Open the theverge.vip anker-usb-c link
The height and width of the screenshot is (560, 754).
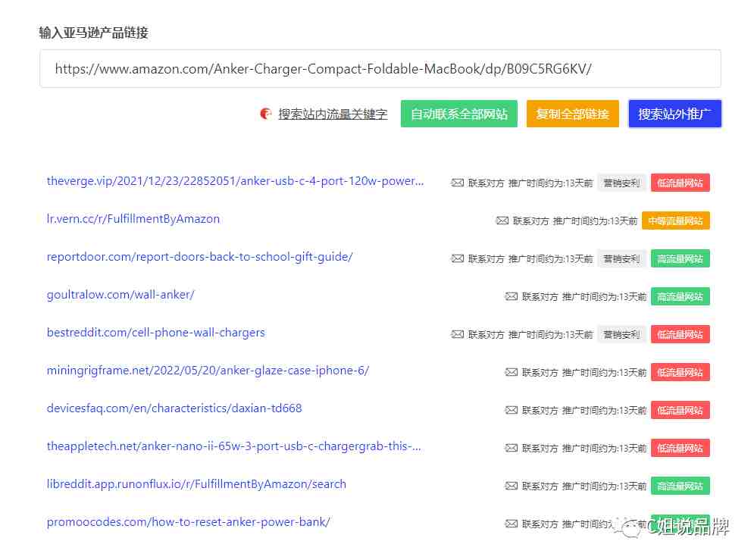[235, 181]
